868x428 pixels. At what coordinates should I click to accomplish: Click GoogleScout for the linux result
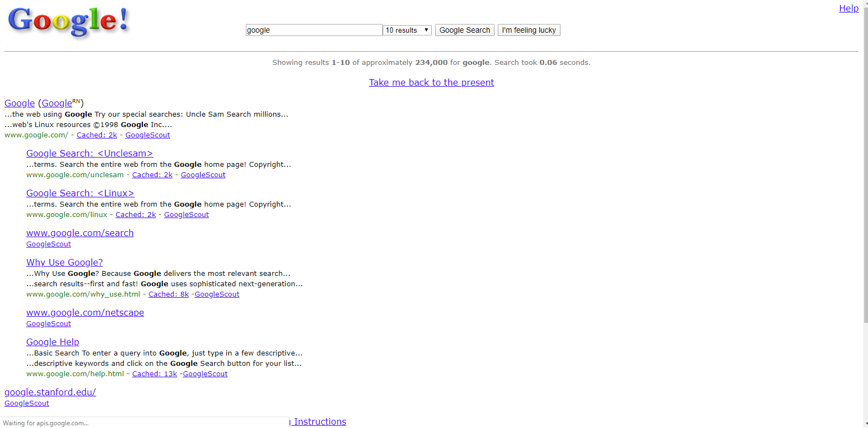coord(186,215)
